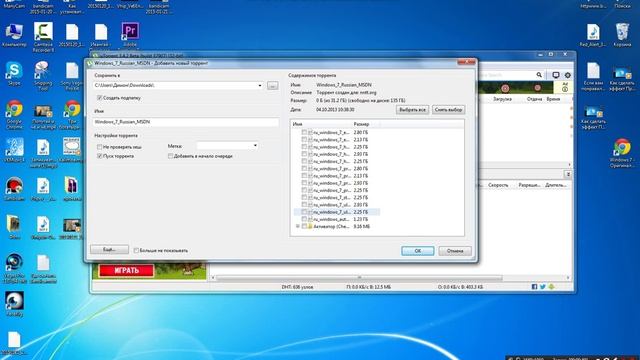Click the uTorrent horizontal scrollbar

(359, 278)
